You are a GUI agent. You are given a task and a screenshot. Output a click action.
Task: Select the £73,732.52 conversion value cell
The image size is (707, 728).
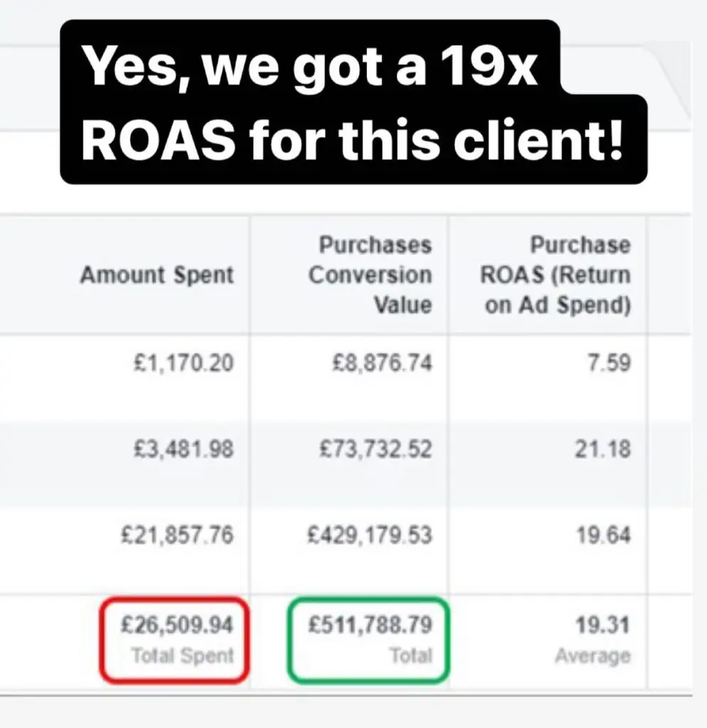click(376, 449)
